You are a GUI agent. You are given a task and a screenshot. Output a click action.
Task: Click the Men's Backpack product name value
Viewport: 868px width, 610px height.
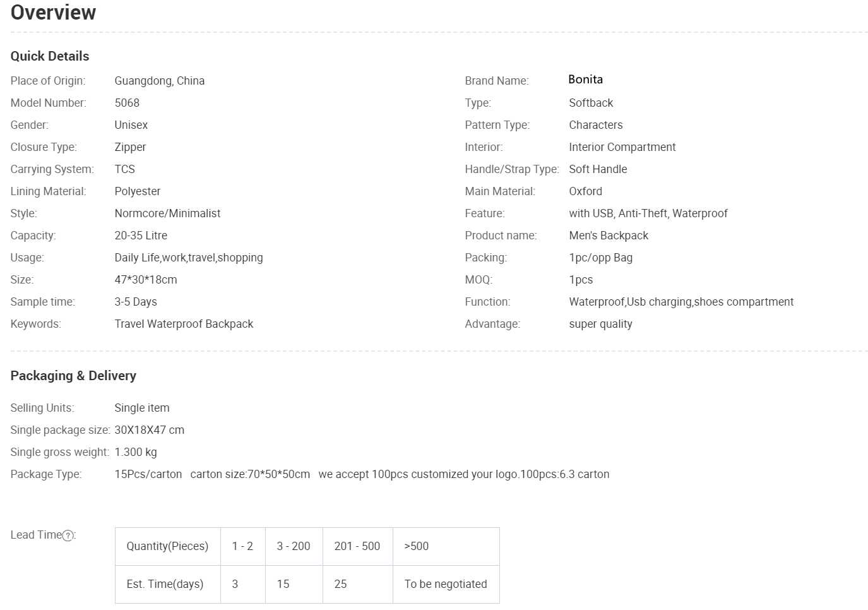tap(609, 236)
